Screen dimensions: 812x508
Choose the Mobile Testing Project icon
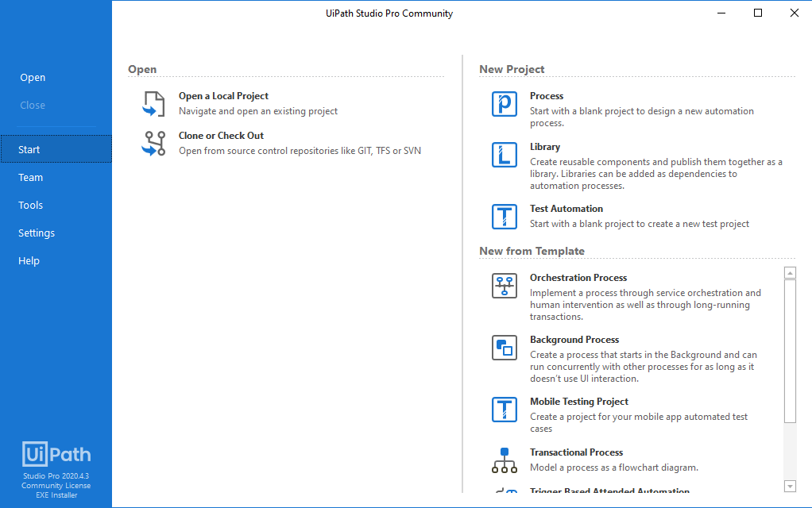coord(505,410)
